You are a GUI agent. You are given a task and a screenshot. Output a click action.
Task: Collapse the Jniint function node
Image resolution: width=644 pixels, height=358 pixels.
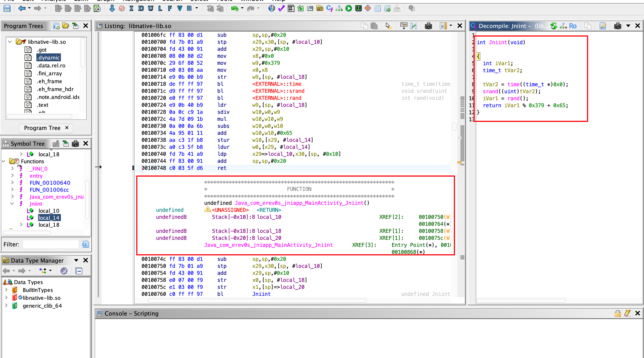(x=12, y=204)
